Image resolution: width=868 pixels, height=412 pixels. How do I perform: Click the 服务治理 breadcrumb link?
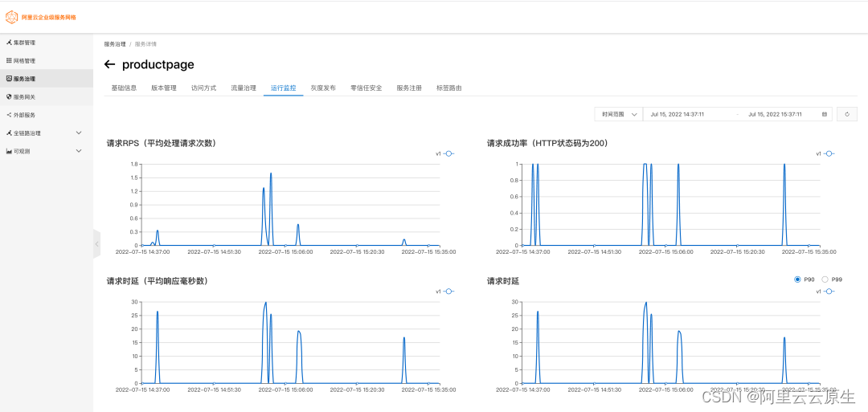(x=115, y=43)
